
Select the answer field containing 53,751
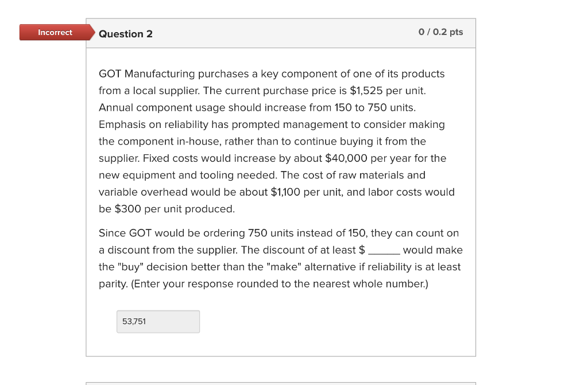[158, 321]
